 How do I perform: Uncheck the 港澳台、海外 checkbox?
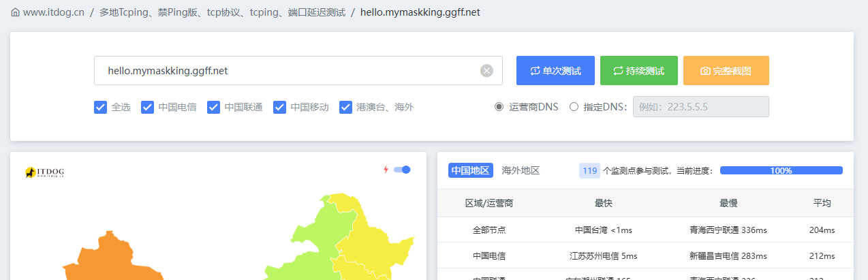tap(345, 107)
